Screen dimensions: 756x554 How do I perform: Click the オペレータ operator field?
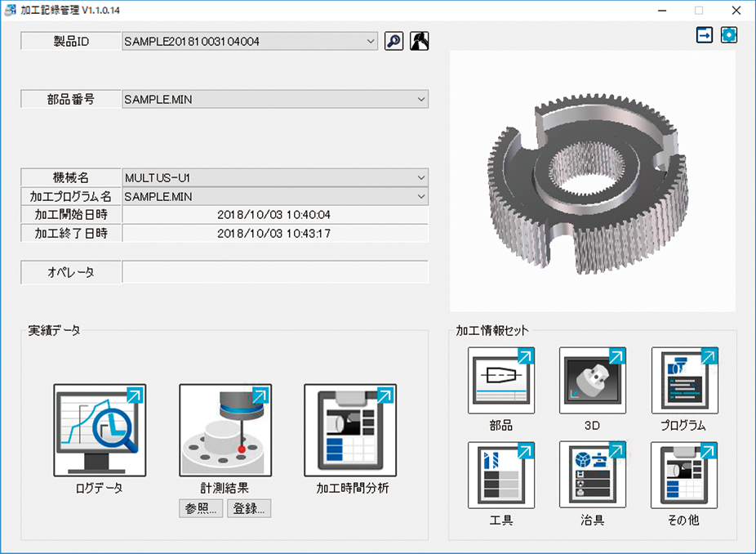tap(275, 272)
